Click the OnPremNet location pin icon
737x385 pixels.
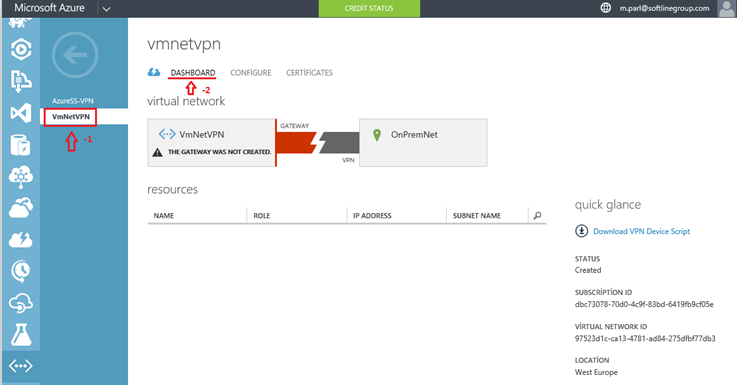pyautogui.click(x=376, y=135)
